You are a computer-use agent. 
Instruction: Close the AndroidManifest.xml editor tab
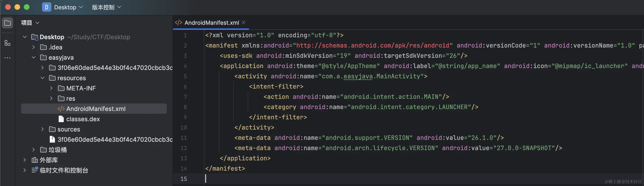243,22
